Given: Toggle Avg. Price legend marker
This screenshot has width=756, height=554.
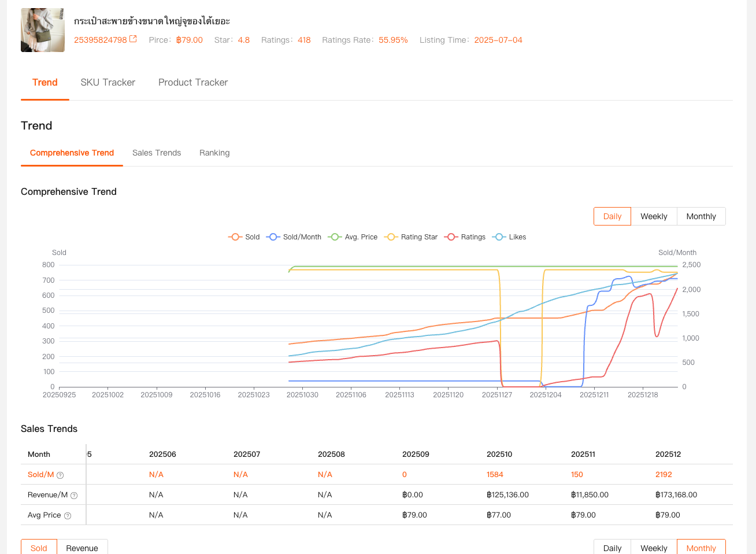Looking at the screenshot, I should (353, 237).
